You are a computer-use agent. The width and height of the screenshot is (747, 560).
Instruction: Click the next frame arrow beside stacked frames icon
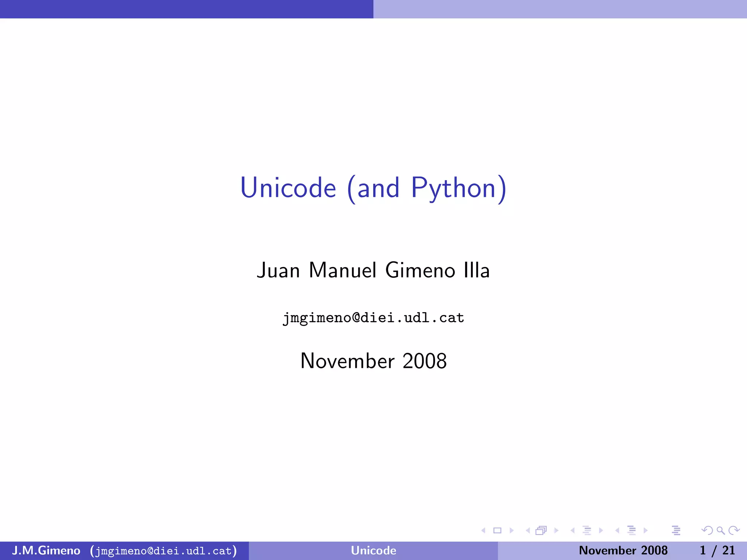pyautogui.click(x=556, y=530)
